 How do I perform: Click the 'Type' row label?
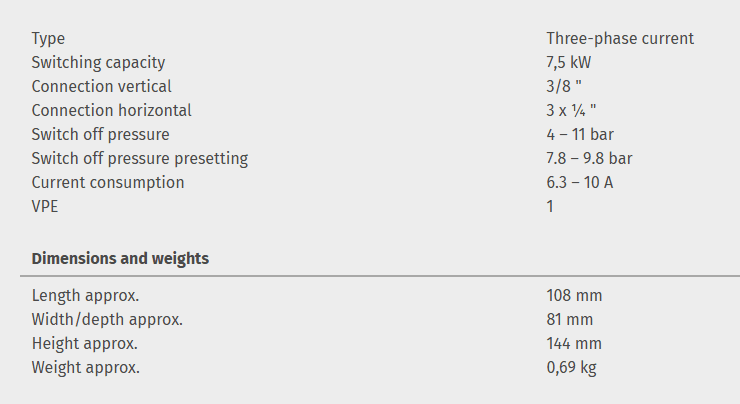tap(48, 38)
